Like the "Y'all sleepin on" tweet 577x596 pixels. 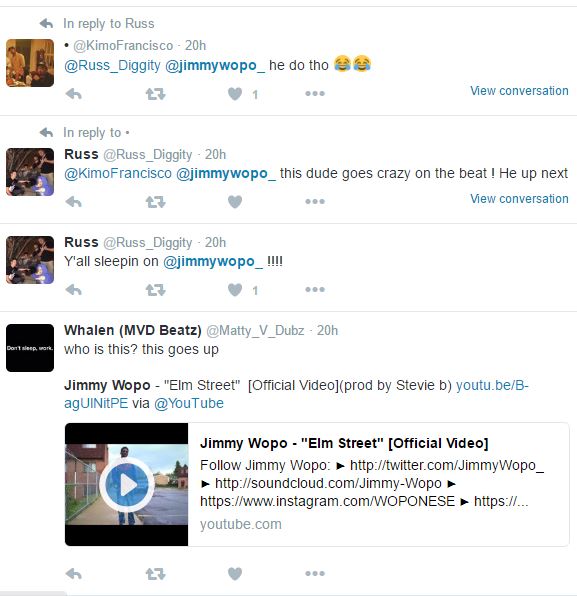tap(235, 290)
